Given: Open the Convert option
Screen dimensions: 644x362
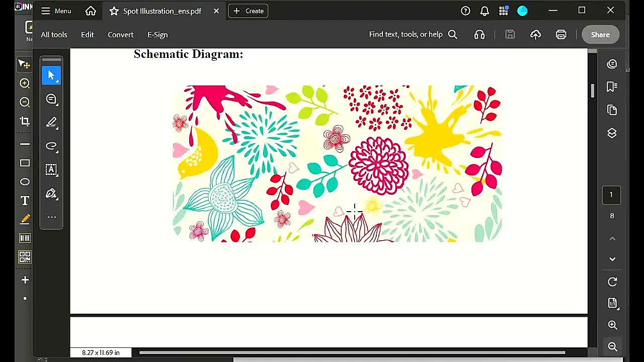Looking at the screenshot, I should tap(121, 35).
